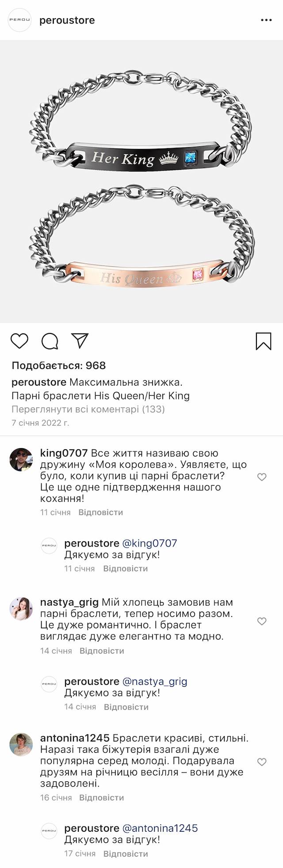Share the post with the paper plane icon
283x868 pixels.
coord(80,341)
